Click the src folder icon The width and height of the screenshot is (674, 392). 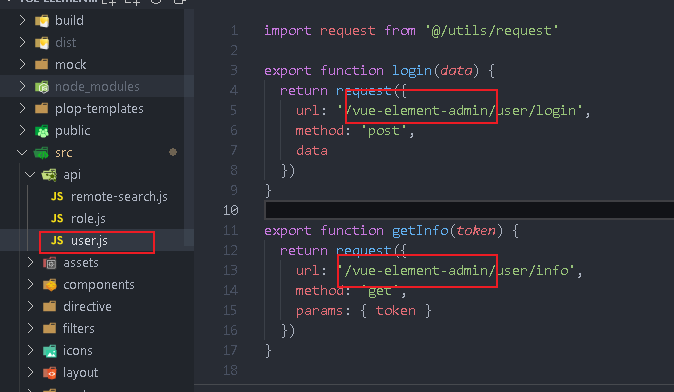(x=42, y=153)
